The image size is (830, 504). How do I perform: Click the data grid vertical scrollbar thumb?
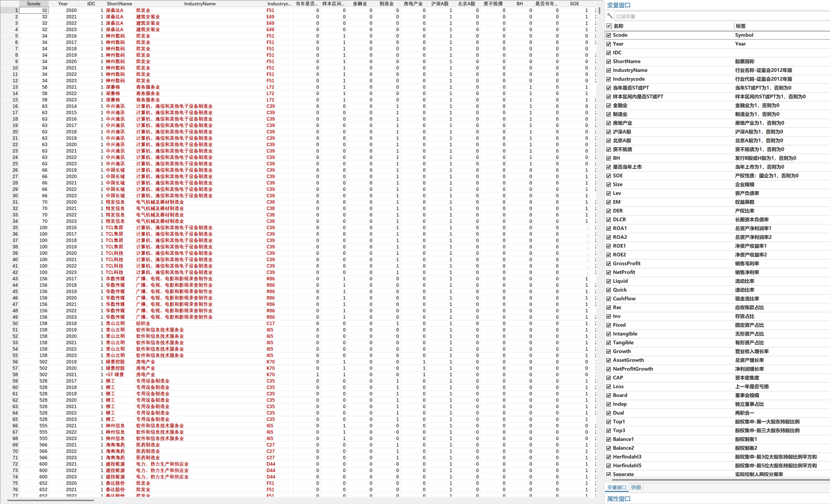599,10
